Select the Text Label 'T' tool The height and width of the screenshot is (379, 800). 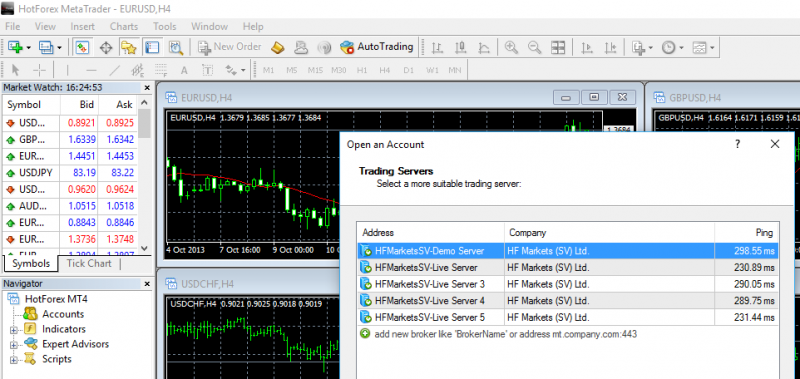click(x=208, y=70)
